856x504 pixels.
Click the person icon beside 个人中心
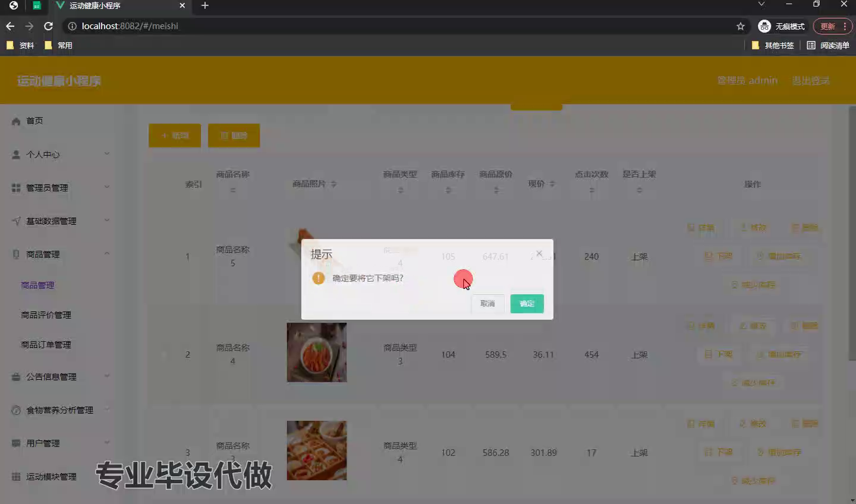point(16,155)
